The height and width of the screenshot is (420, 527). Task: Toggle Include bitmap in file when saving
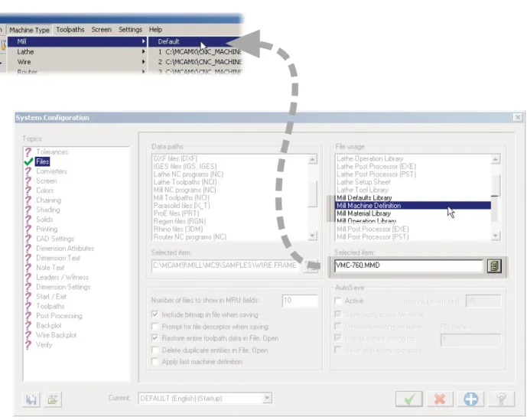[155, 314]
